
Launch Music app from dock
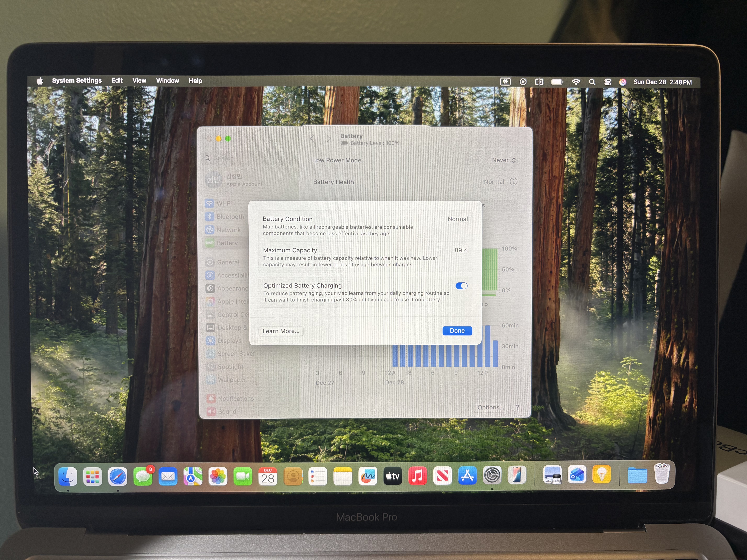(417, 476)
